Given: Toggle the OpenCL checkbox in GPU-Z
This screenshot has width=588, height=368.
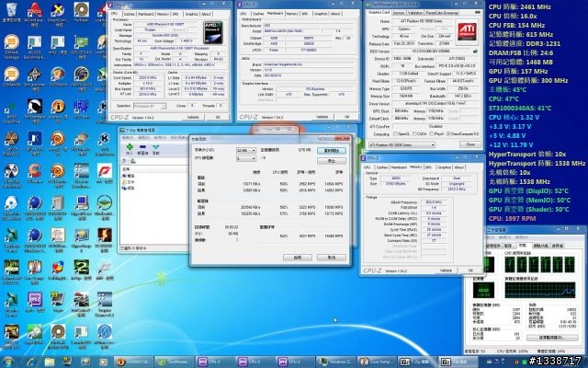Looking at the screenshot, I should pos(395,134).
